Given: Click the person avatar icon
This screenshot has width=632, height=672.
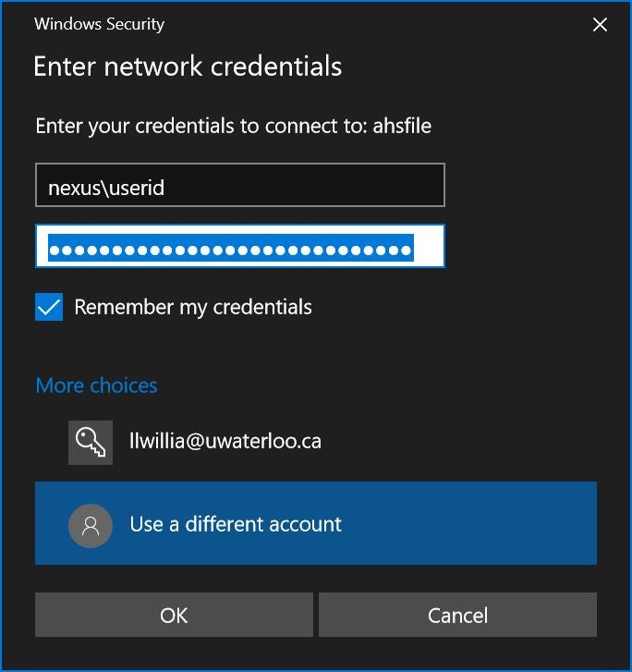Looking at the screenshot, I should (91, 524).
